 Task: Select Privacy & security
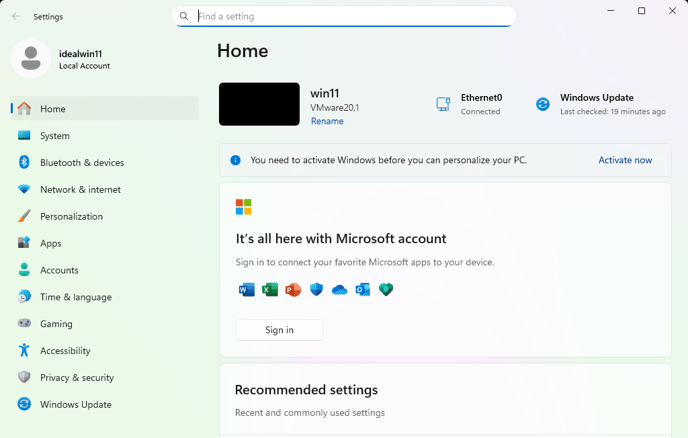[x=105, y=377]
